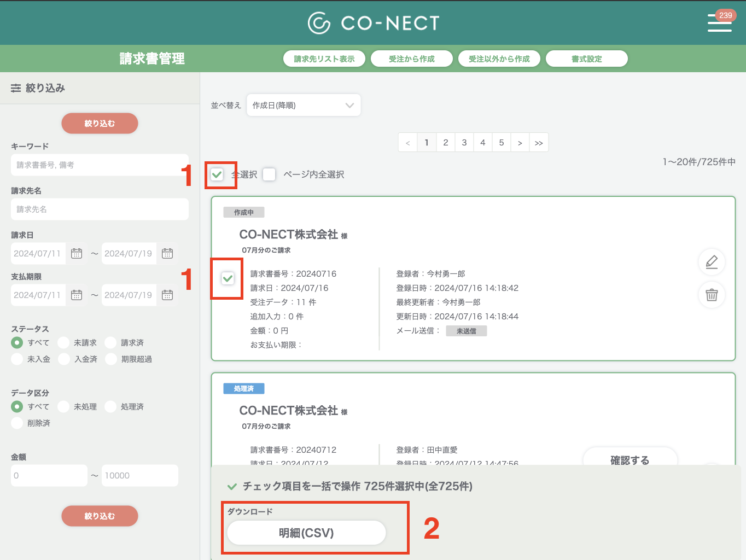This screenshot has height=560, width=746.
Task: Click 1〜20件/725件中 count text
Action: [x=699, y=162]
